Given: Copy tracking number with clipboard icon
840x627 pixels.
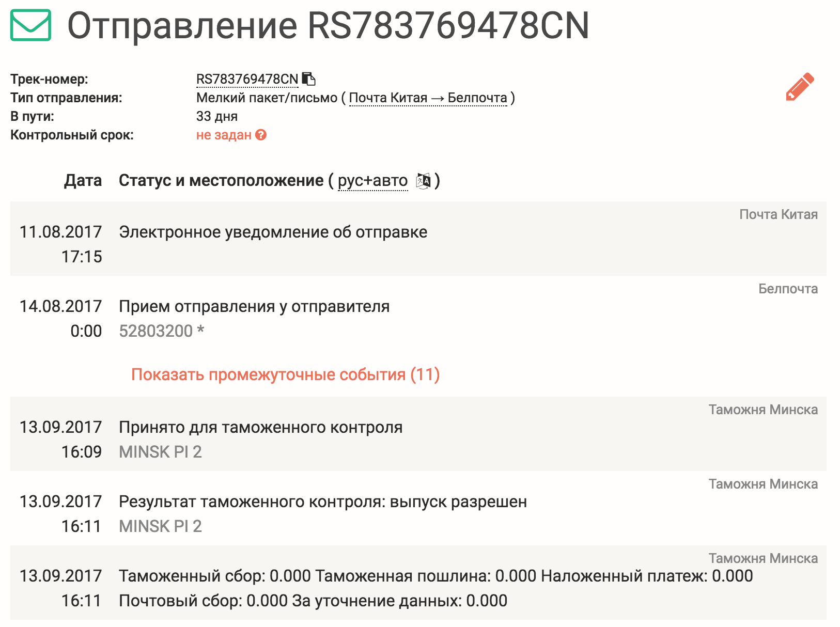Looking at the screenshot, I should pos(309,79).
